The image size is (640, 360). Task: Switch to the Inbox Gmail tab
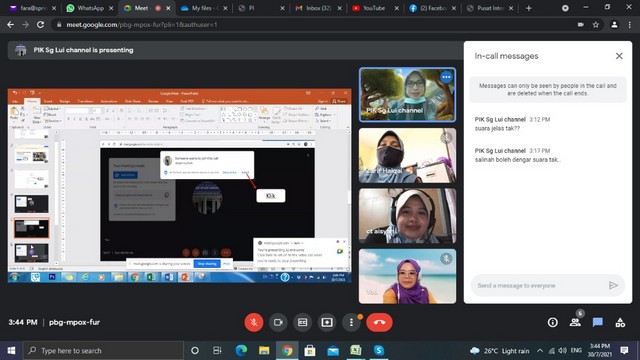tap(318, 8)
